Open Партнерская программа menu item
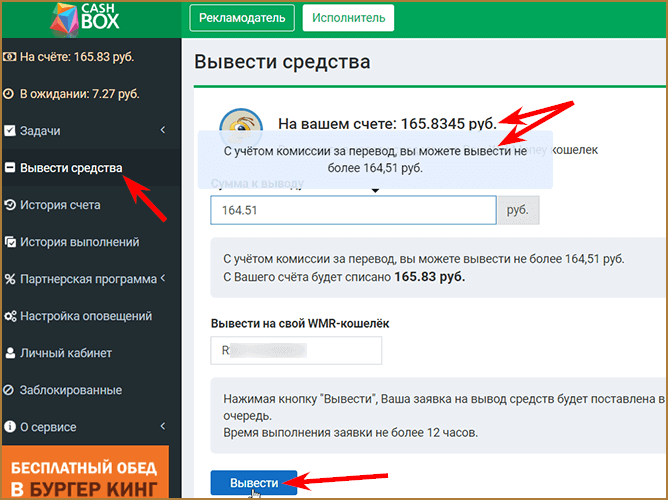Image resolution: width=668 pixels, height=500 pixels. pos(90,279)
